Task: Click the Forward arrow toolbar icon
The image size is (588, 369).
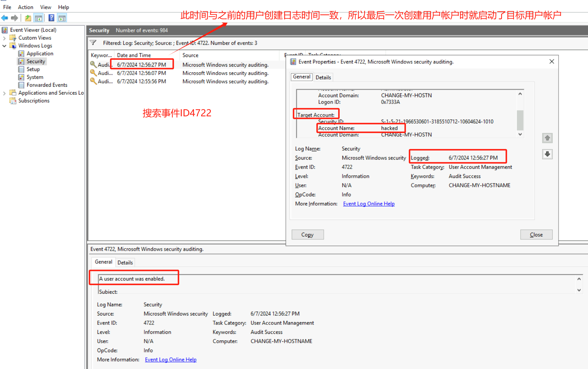Action: 14,18
